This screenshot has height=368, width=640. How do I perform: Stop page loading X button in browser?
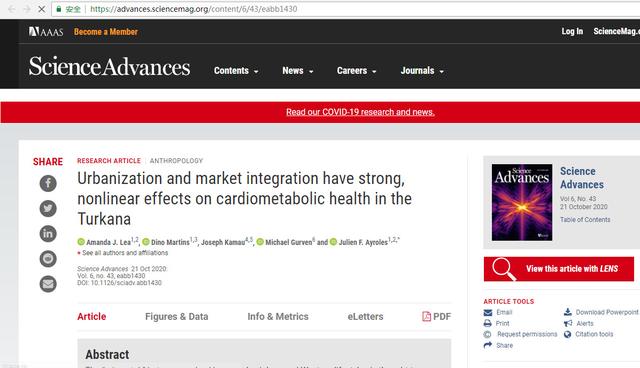pos(41,9)
